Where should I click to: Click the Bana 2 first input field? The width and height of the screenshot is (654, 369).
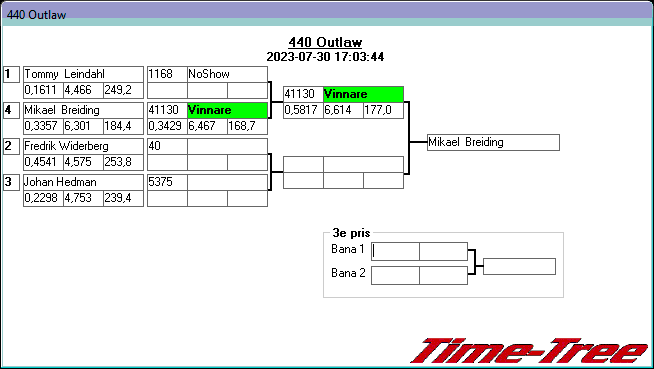coord(395,275)
